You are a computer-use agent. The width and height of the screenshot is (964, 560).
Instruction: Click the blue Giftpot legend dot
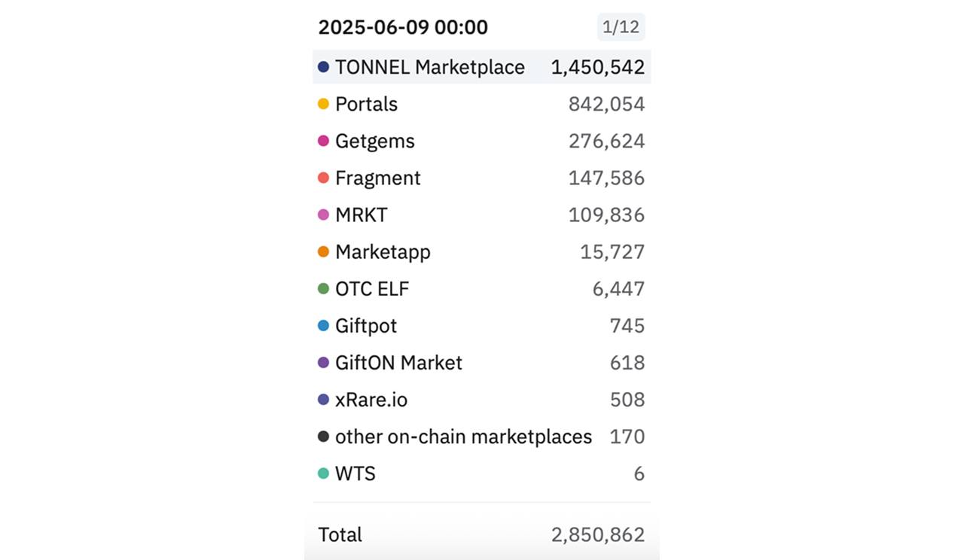click(323, 325)
